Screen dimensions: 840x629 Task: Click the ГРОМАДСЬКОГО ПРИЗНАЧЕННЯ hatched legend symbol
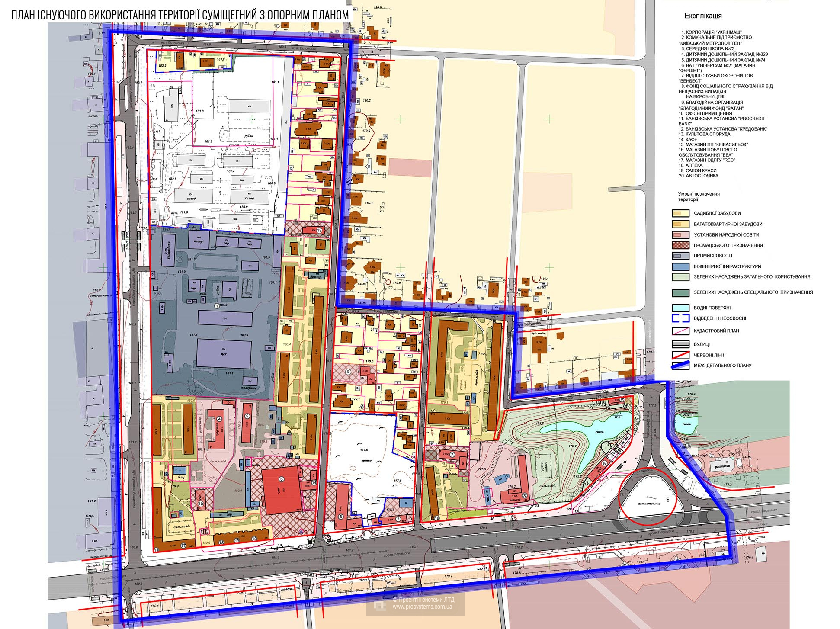pos(680,245)
